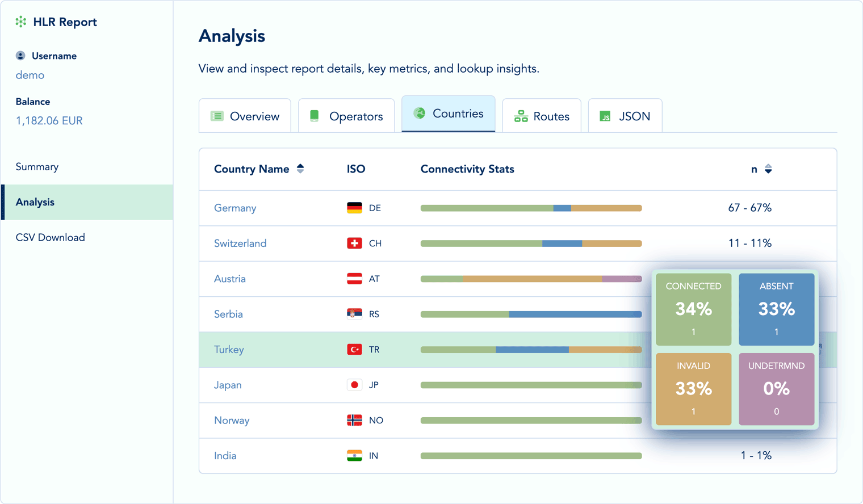Click the Turkey flag icon
The width and height of the screenshot is (863, 504).
[x=354, y=350]
